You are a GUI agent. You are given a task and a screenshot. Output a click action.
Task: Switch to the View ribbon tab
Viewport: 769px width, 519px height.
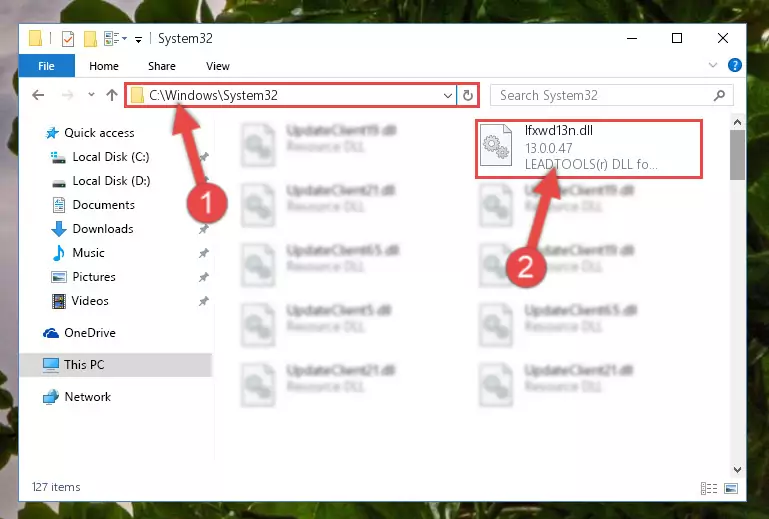pyautogui.click(x=218, y=66)
